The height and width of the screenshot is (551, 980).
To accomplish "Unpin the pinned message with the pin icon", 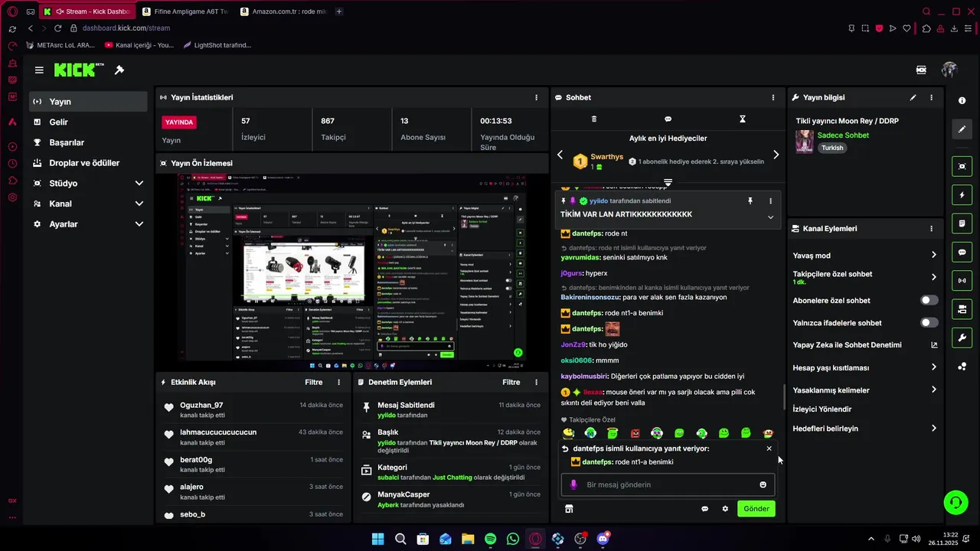I will 750,201.
